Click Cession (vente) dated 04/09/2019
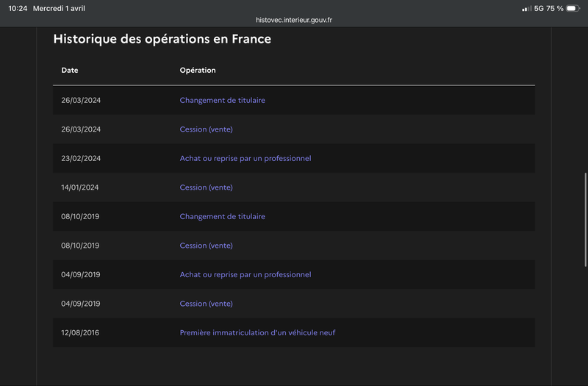 click(206, 304)
